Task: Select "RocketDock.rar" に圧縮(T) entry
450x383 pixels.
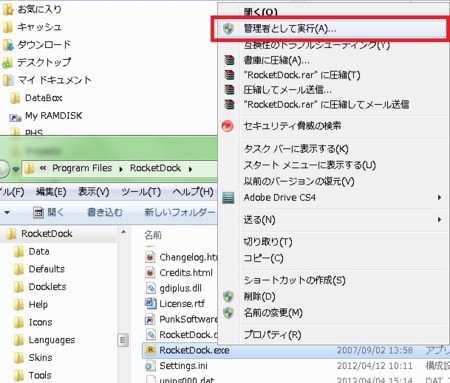Action: point(302,75)
